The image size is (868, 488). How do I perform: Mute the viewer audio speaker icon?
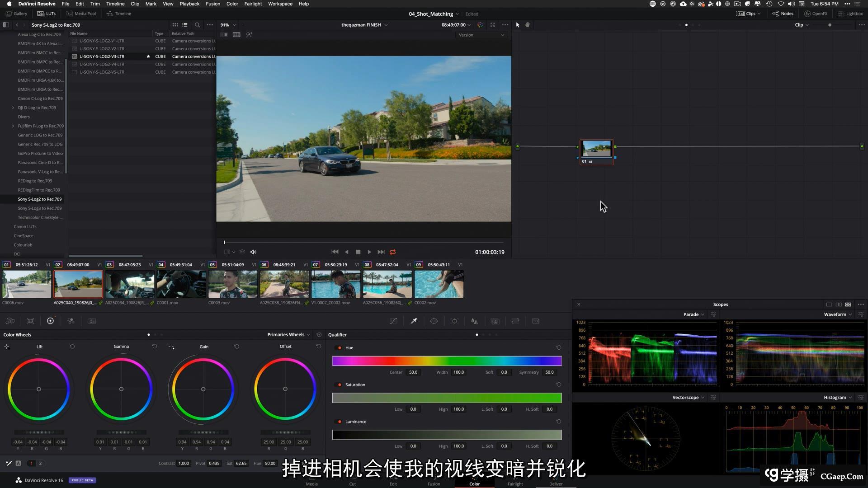(254, 252)
